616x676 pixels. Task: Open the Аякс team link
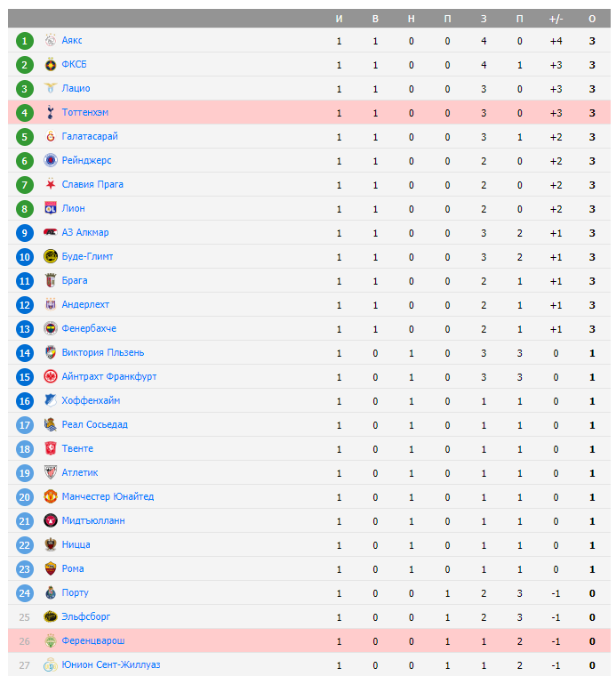(x=72, y=40)
